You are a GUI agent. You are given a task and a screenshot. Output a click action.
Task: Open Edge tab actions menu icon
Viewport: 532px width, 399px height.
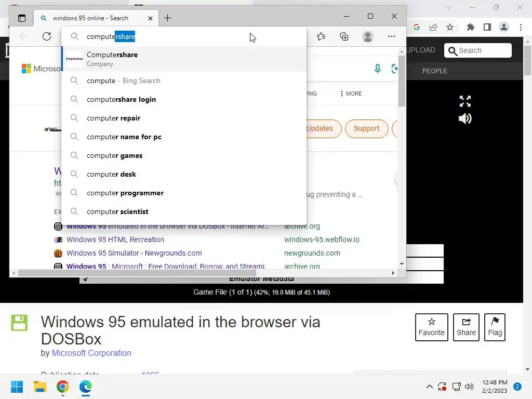[x=22, y=18]
